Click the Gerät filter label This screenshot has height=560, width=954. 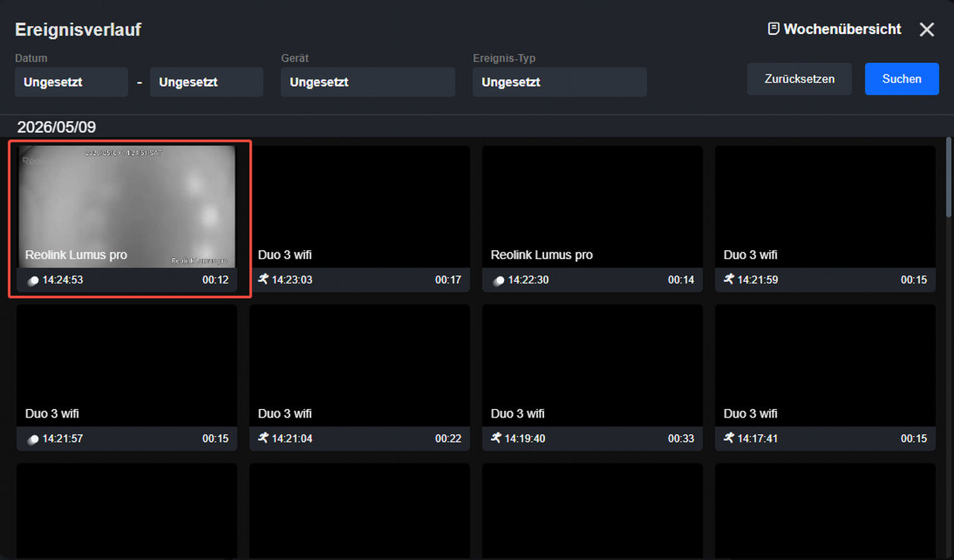point(295,58)
